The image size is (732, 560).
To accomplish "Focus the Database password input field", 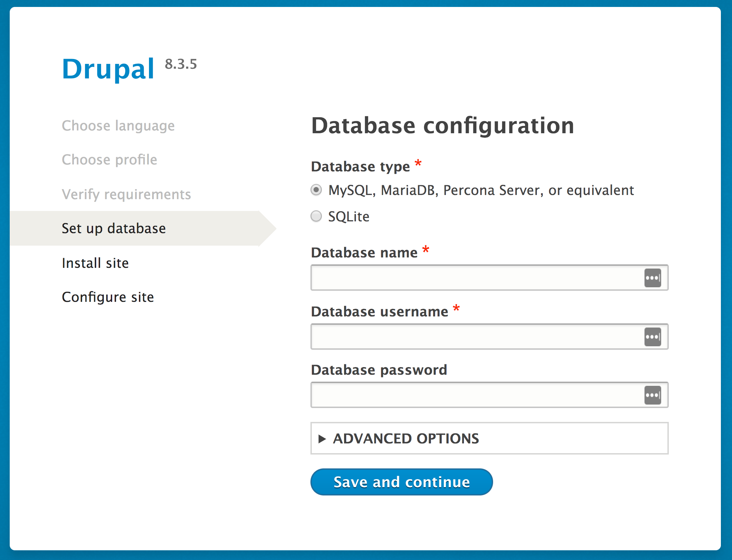I will tap(490, 395).
